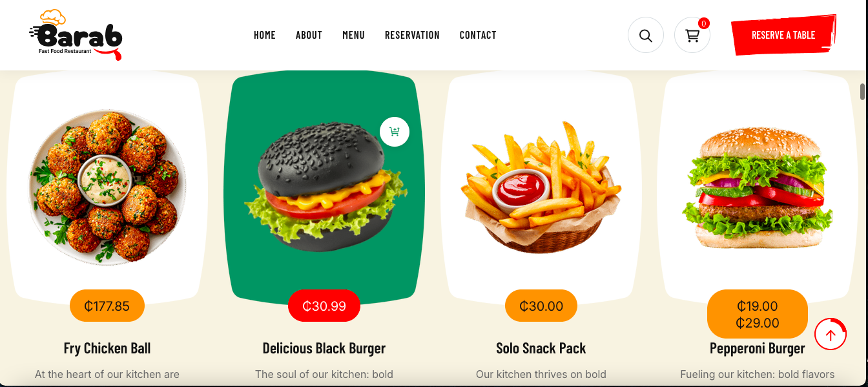Click the fry chicken ball image
The width and height of the screenshot is (868, 387).
(x=107, y=186)
